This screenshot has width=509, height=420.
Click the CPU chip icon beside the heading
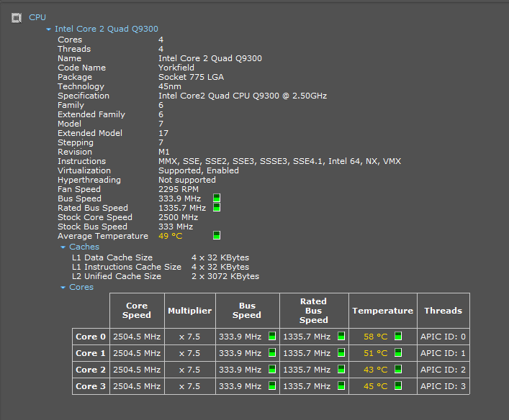(x=17, y=18)
